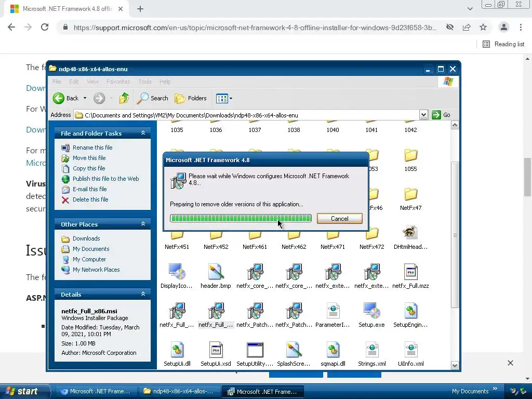Open the Back history dropdown arrow
The image size is (532, 399).
point(85,98)
